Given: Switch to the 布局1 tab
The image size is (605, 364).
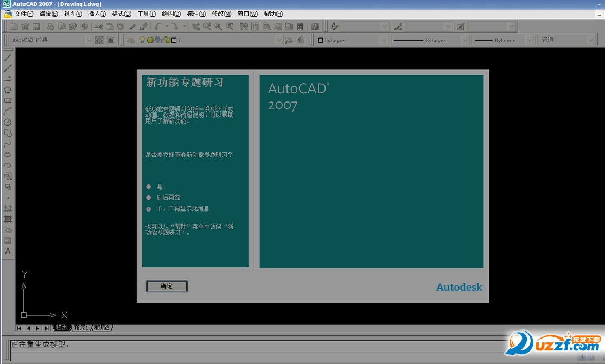Looking at the screenshot, I should point(81,328).
